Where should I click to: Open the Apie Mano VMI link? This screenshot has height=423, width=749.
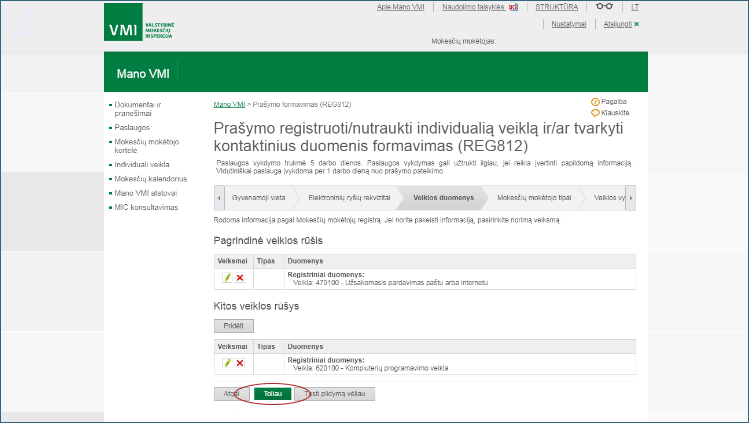coord(400,7)
